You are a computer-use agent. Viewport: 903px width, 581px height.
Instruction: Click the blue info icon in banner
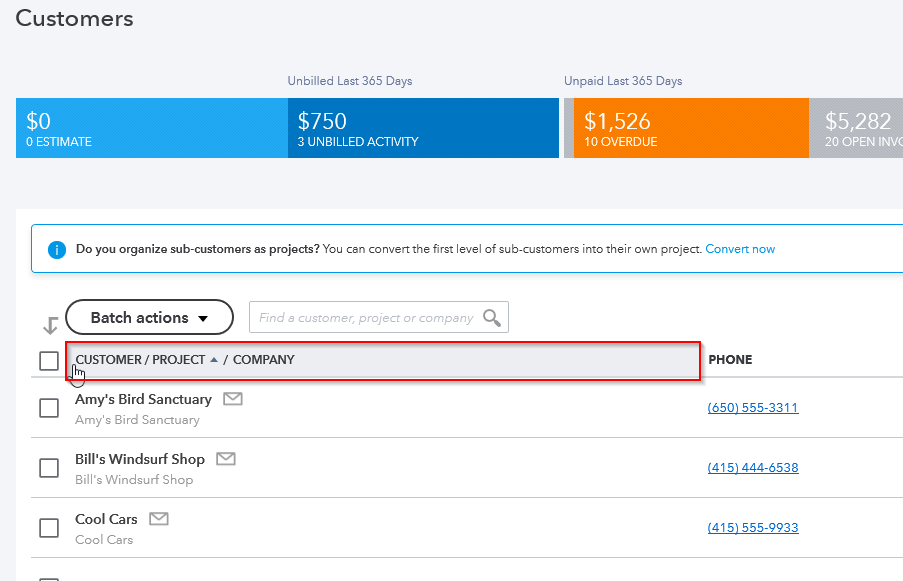pos(57,249)
